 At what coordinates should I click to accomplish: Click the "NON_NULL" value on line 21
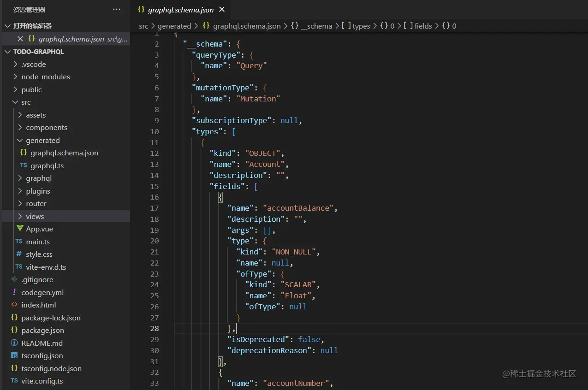click(x=293, y=252)
